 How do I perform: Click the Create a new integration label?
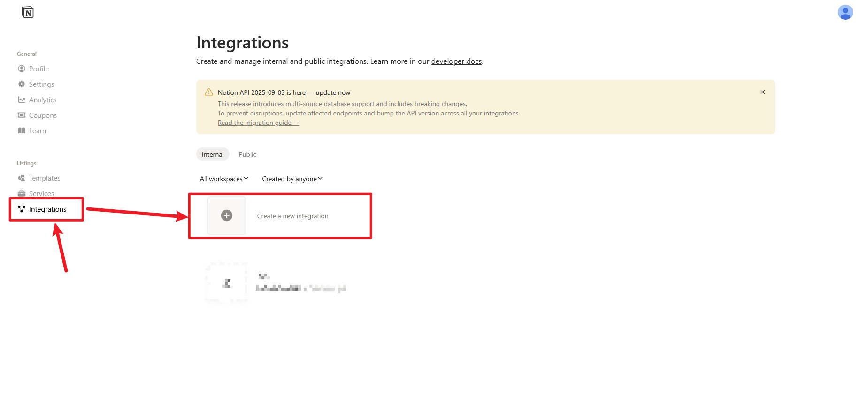click(x=292, y=216)
